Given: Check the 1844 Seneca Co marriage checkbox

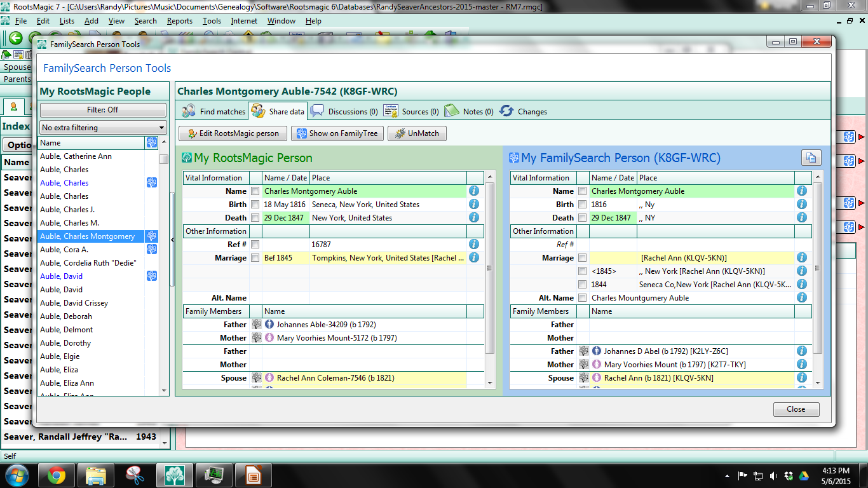Looking at the screenshot, I should point(583,284).
